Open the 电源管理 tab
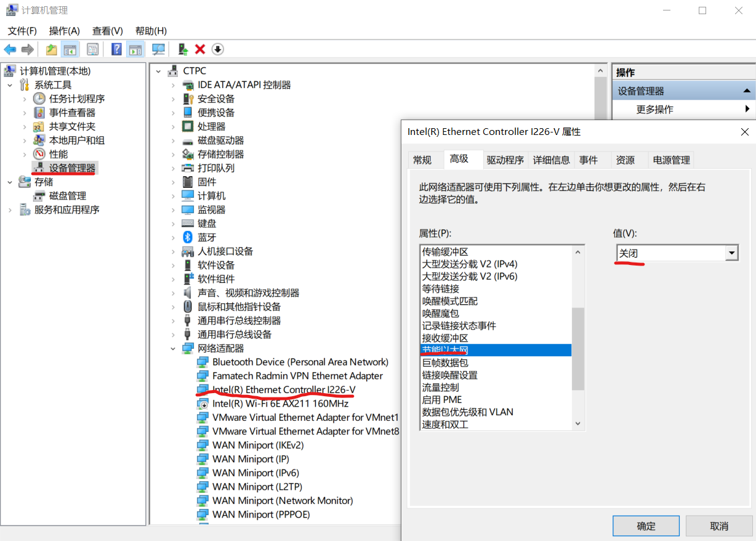 pyautogui.click(x=671, y=160)
